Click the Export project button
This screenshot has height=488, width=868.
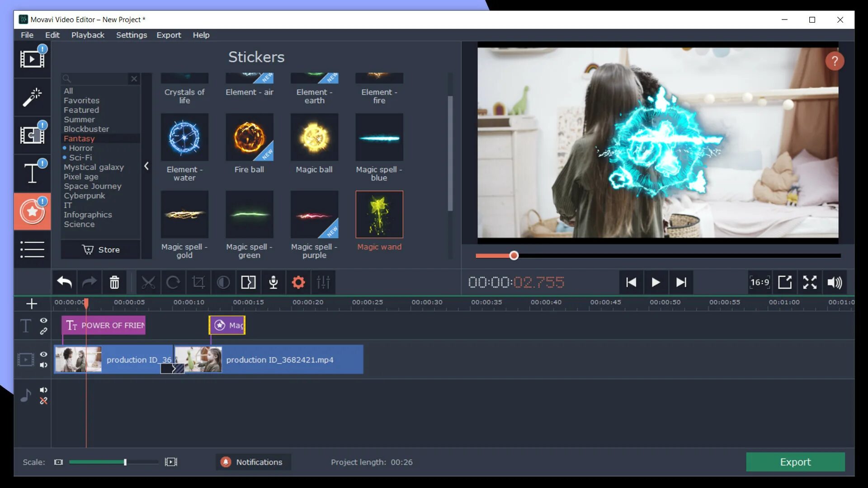795,462
